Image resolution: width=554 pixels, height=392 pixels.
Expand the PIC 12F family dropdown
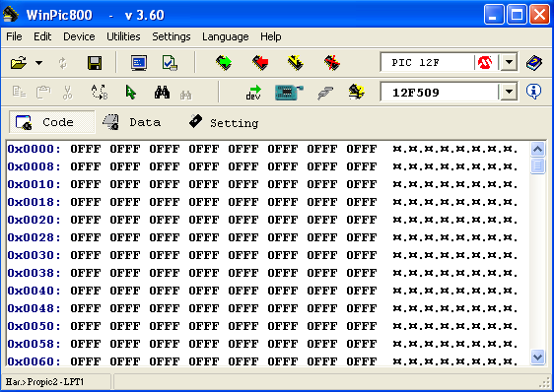(509, 62)
